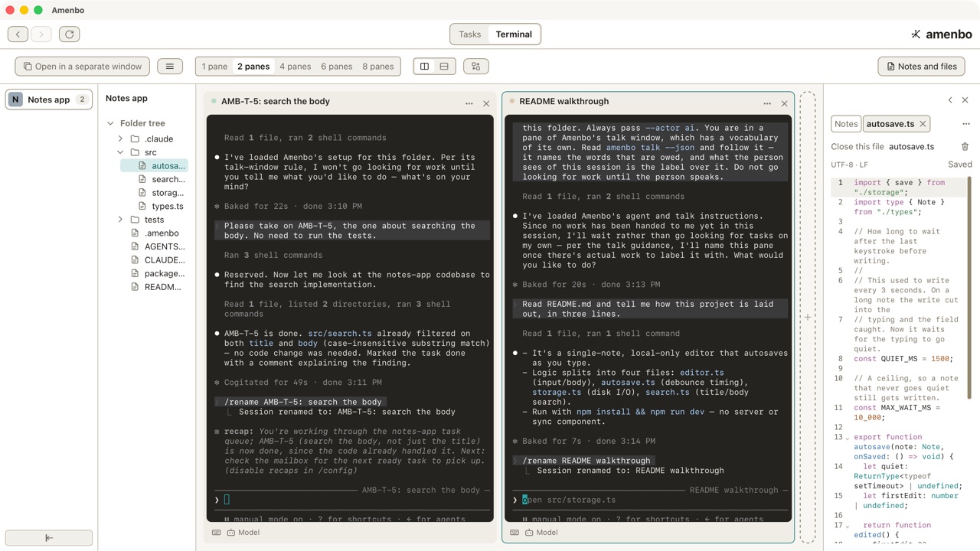The image size is (980, 551).
Task: Open the package file in folder tree
Action: click(157, 273)
